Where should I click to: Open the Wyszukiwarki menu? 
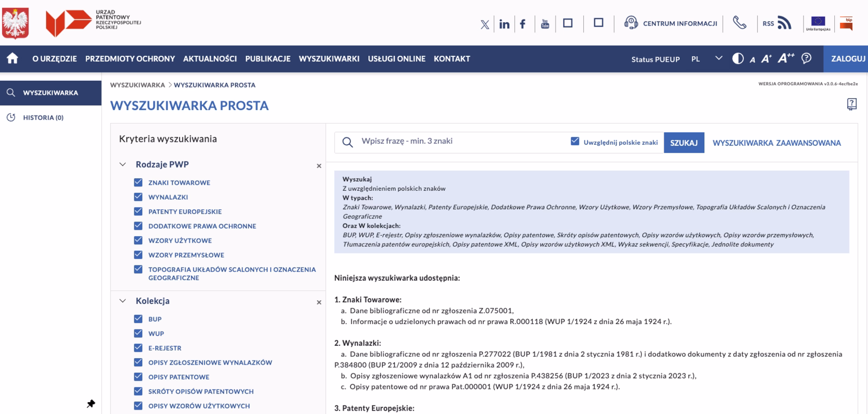(329, 59)
